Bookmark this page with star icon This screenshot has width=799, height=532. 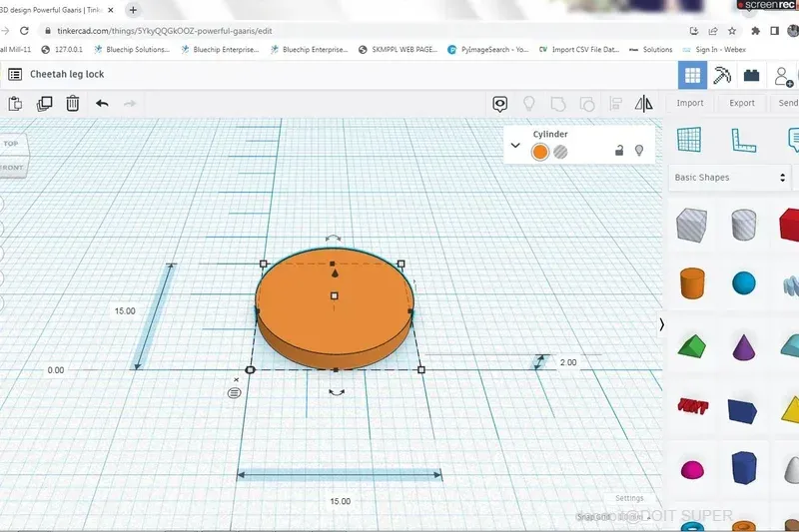click(x=732, y=31)
